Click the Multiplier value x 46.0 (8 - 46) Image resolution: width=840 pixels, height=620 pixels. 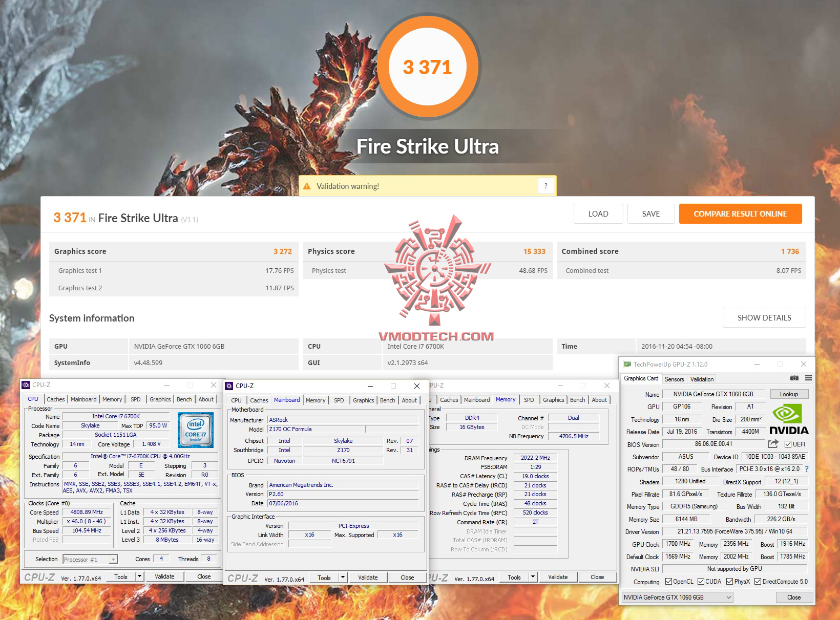pyautogui.click(x=87, y=521)
